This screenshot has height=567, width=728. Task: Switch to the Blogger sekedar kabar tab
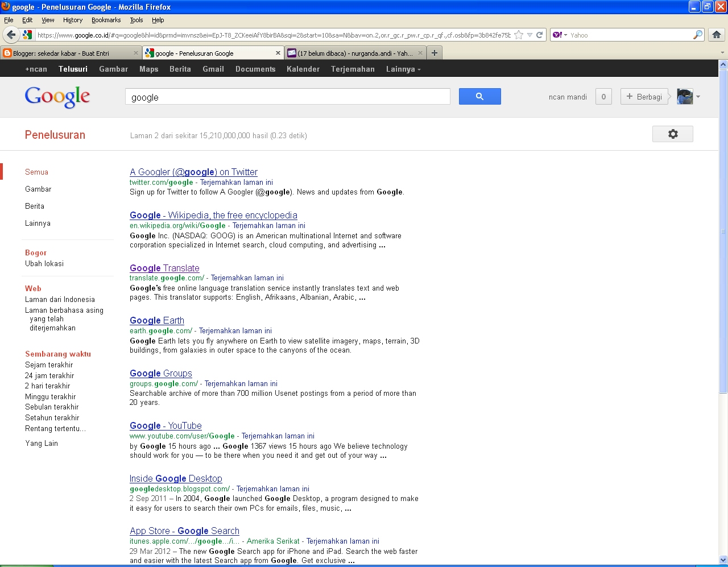(71, 53)
